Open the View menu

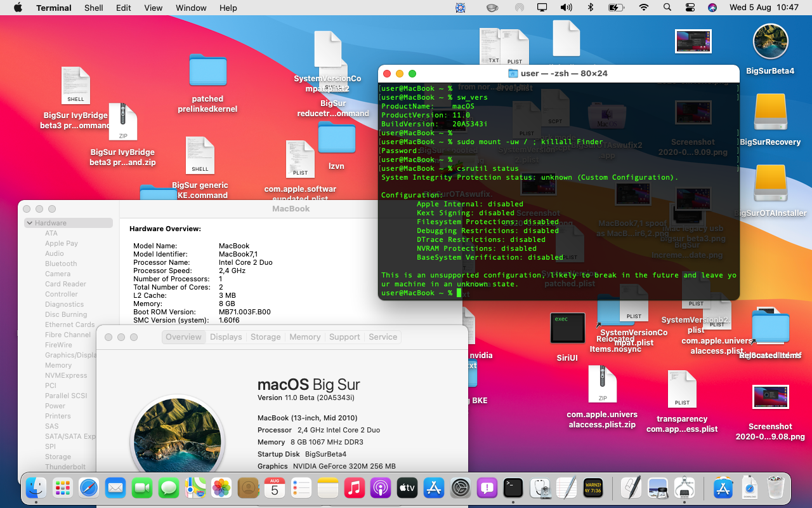(154, 8)
